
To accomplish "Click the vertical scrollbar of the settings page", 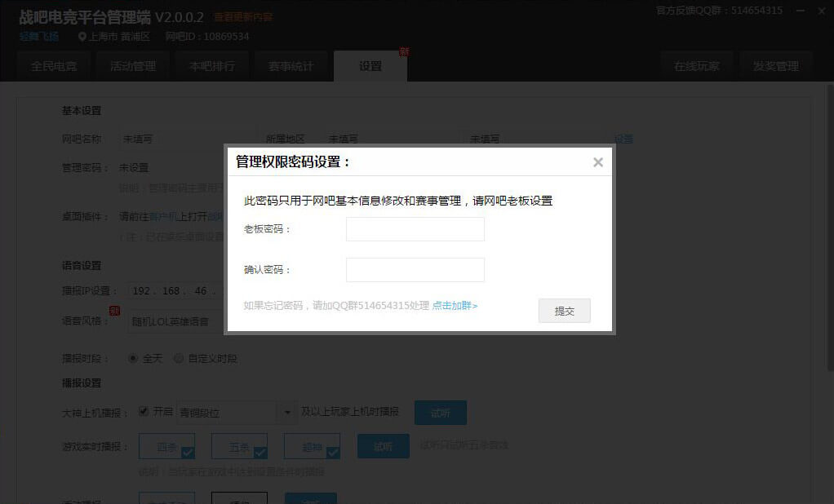I will click(830, 228).
